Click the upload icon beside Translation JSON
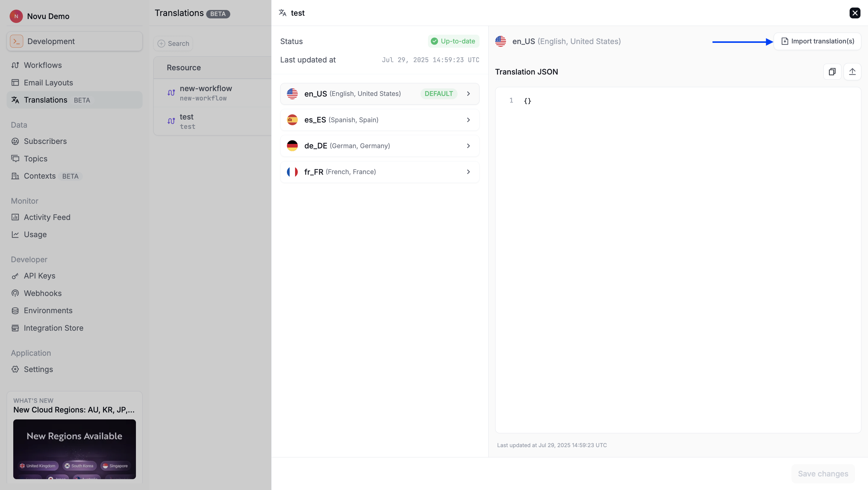868x490 pixels. pos(852,72)
